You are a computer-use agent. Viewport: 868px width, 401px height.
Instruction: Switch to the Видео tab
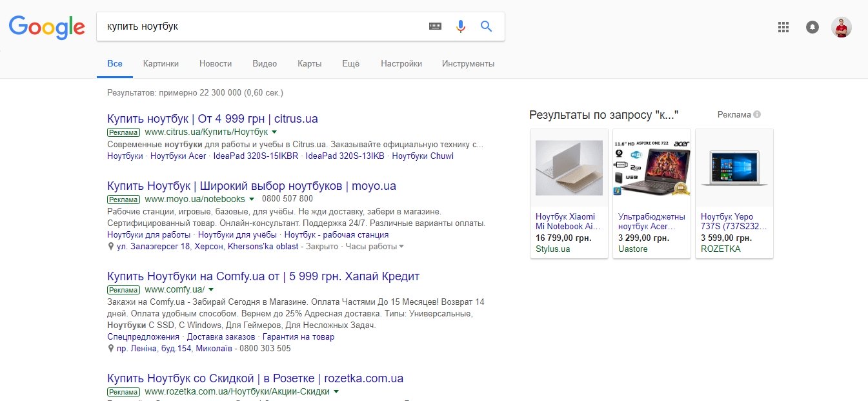[x=265, y=64]
